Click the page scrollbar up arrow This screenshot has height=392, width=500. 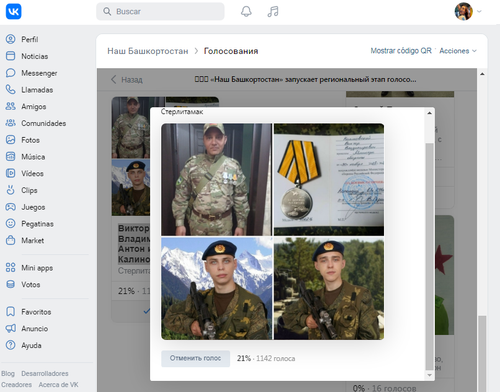click(482, 74)
